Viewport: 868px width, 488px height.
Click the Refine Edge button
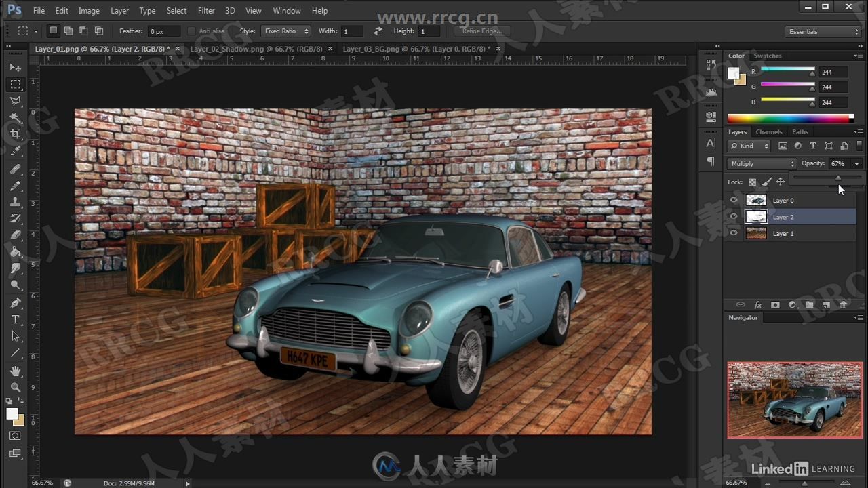pos(482,31)
